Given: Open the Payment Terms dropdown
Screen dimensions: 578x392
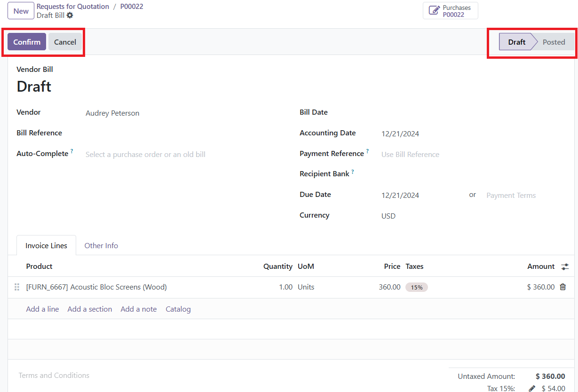Looking at the screenshot, I should [x=522, y=196].
